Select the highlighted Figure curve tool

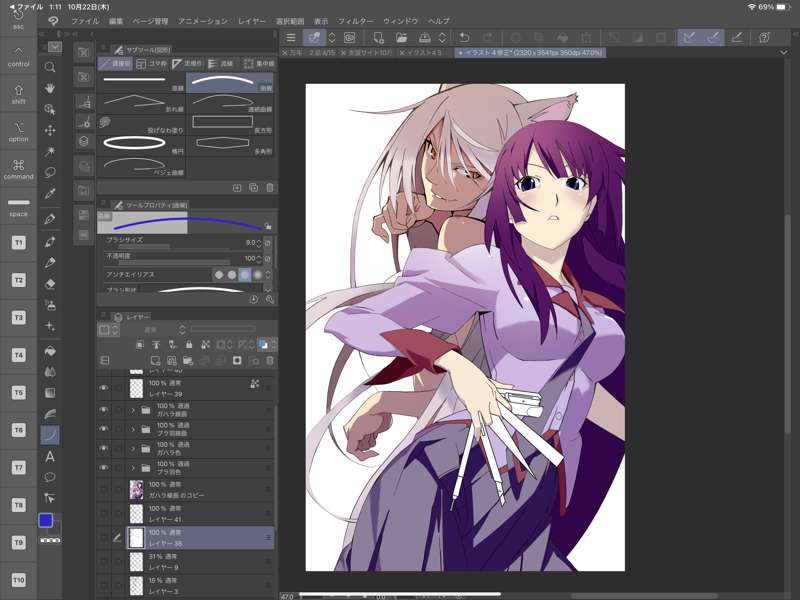[x=49, y=435]
